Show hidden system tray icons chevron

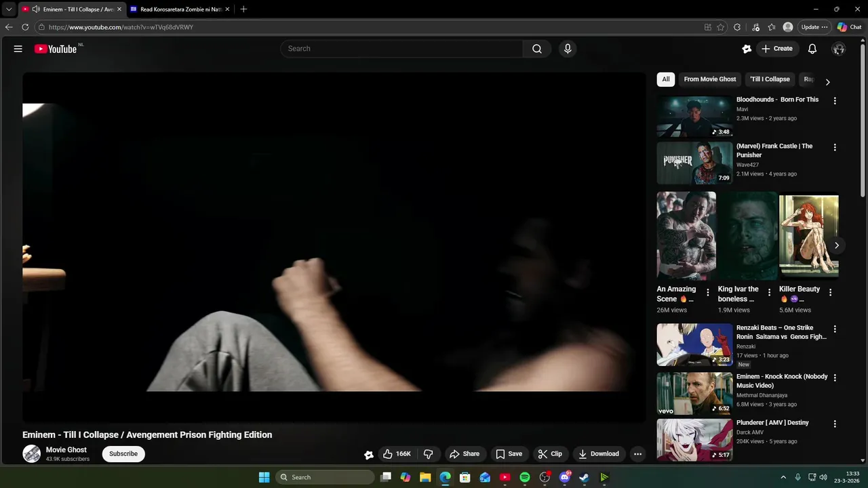[783, 477]
